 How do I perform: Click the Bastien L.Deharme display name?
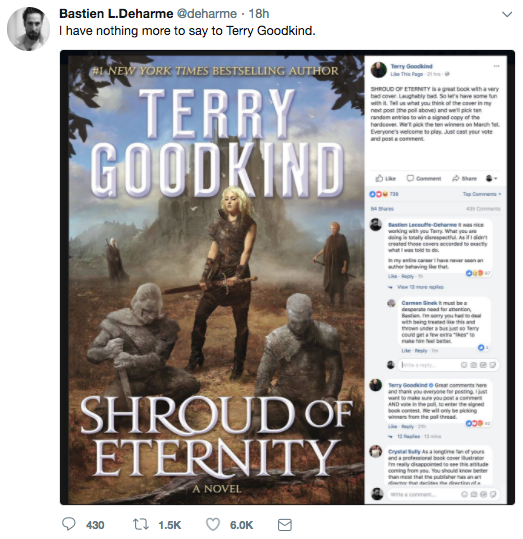coord(116,14)
